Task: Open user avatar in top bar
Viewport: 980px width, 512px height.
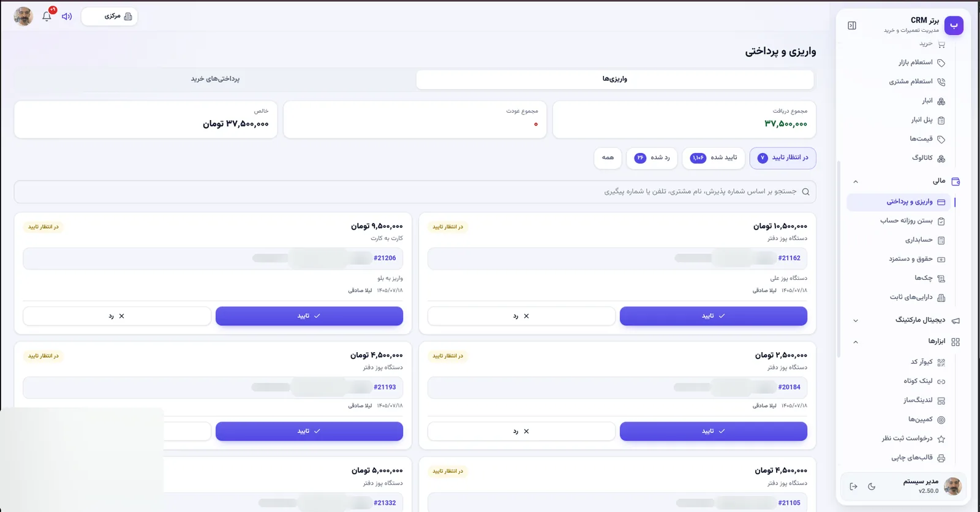Action: (x=23, y=17)
